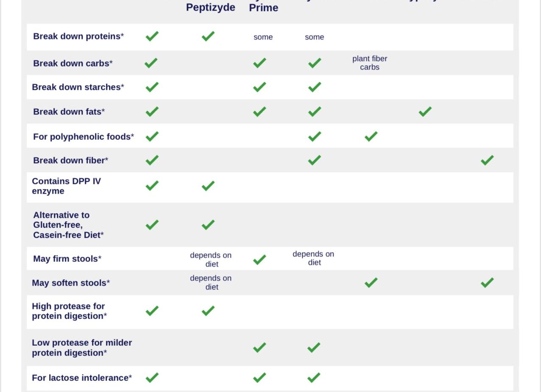
Task: Click the only checkmark in May firm stools row
Action: pos(259,259)
